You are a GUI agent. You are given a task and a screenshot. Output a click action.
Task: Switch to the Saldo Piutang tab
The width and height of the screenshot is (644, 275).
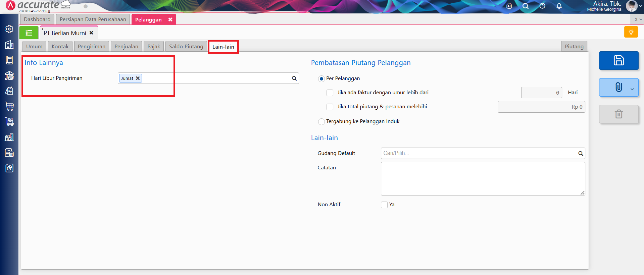click(186, 47)
